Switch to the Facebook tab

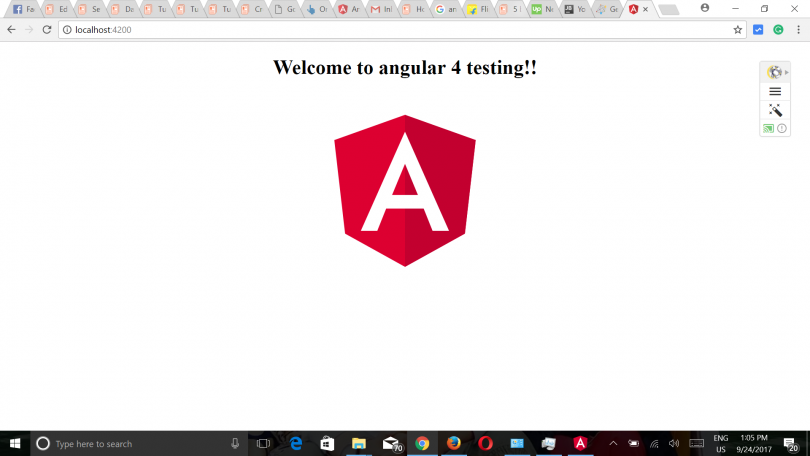(x=23, y=9)
